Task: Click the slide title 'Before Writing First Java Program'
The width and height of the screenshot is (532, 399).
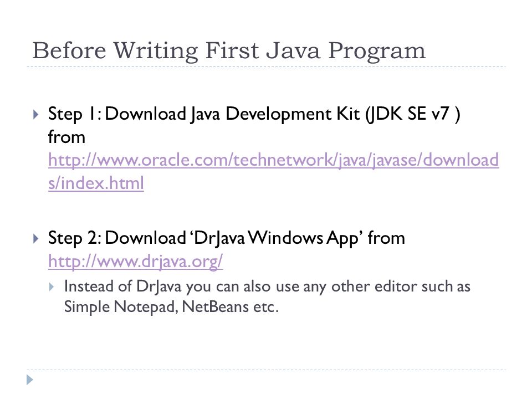Action: click(x=229, y=51)
